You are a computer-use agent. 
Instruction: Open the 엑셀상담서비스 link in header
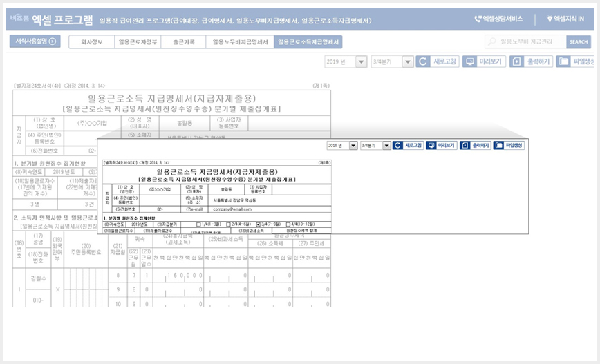pyautogui.click(x=498, y=19)
